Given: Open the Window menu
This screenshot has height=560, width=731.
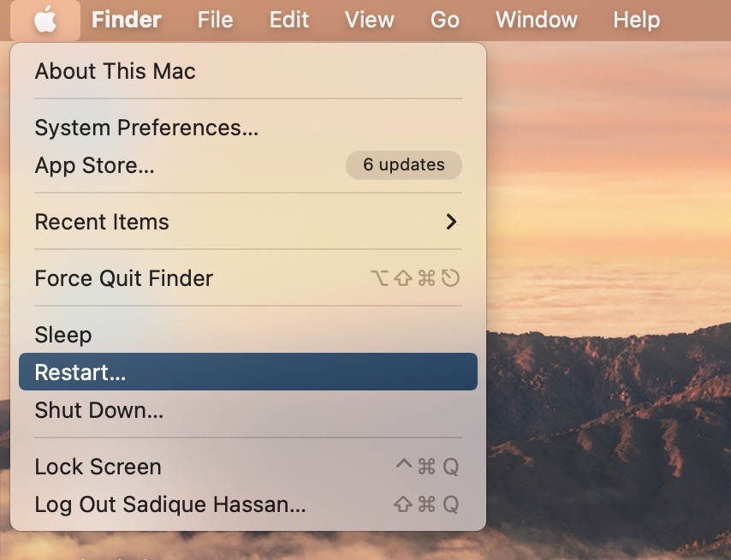Looking at the screenshot, I should [x=536, y=20].
